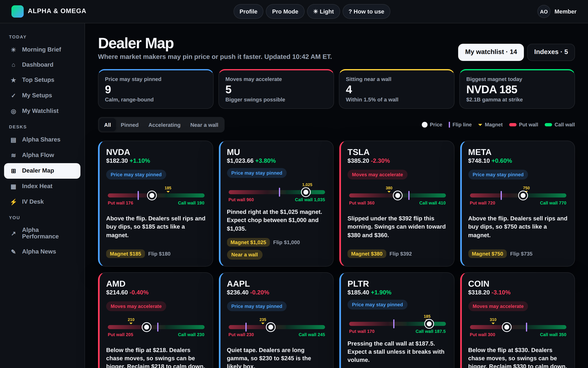Select the Accelerating filter tab
This screenshot has height=368, width=588.
pos(164,125)
